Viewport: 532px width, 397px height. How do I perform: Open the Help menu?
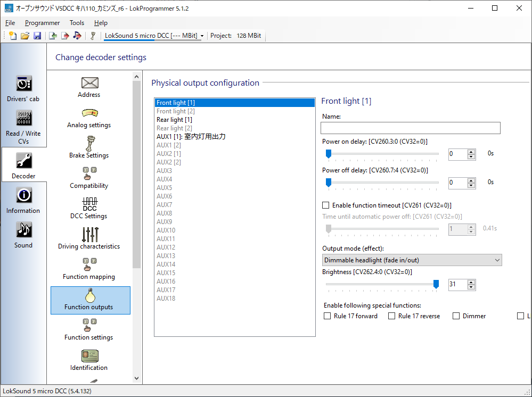(101, 23)
